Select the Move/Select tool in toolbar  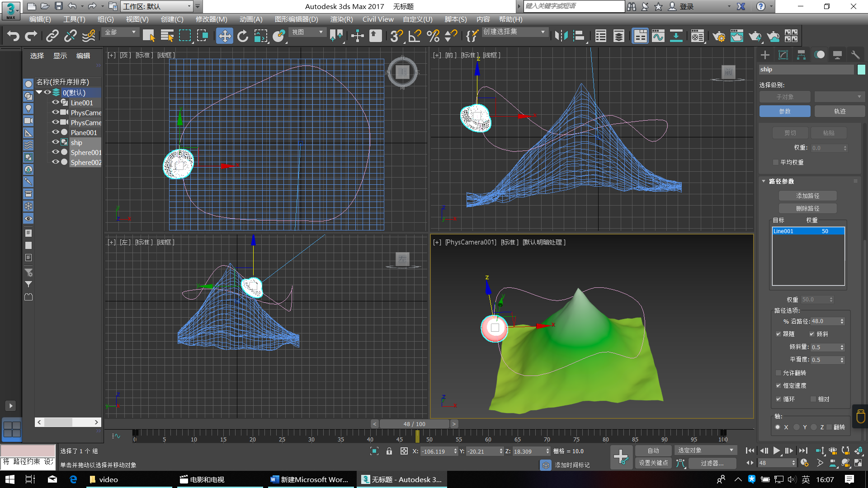pyautogui.click(x=224, y=37)
